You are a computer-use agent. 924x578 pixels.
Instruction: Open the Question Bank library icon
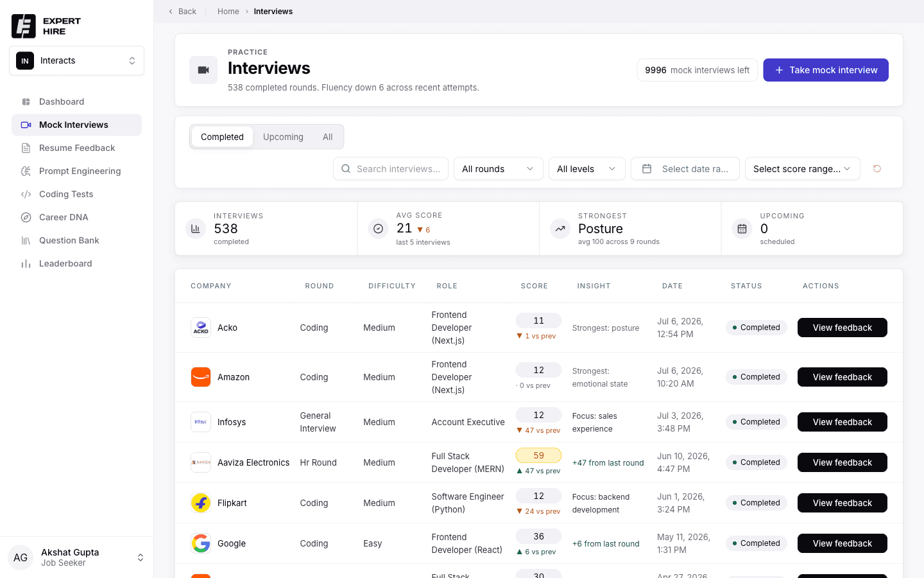[x=26, y=240]
